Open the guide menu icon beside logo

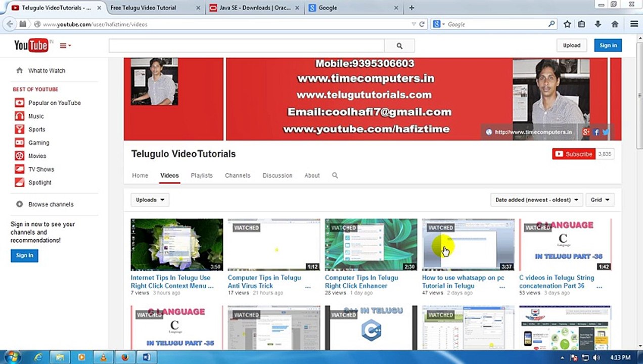[65, 45]
